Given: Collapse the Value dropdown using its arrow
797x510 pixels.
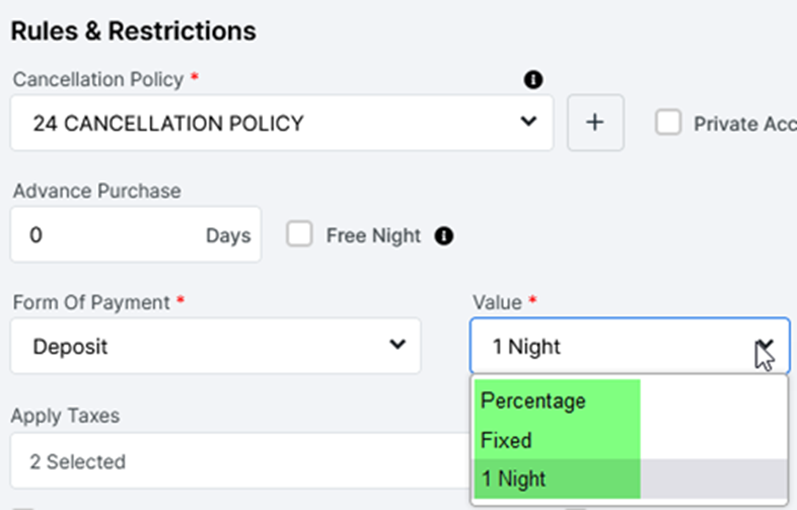Looking at the screenshot, I should click(x=764, y=346).
